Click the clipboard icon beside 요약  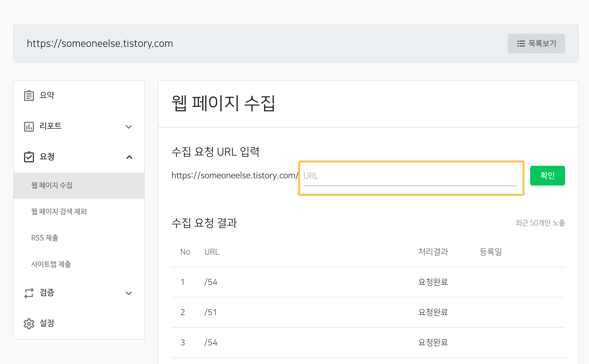29,96
